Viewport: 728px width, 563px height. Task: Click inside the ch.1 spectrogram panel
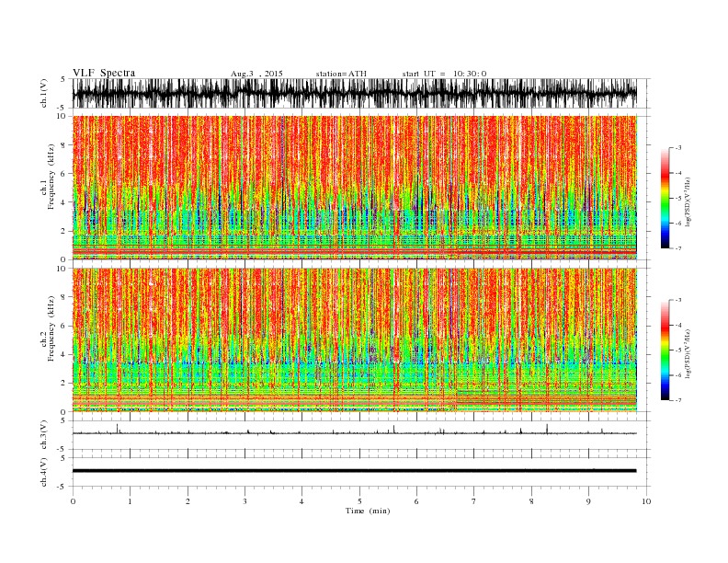(x=354, y=188)
